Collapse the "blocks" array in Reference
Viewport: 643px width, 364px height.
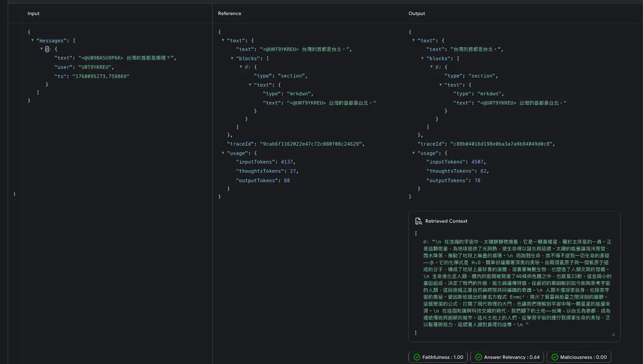click(232, 58)
